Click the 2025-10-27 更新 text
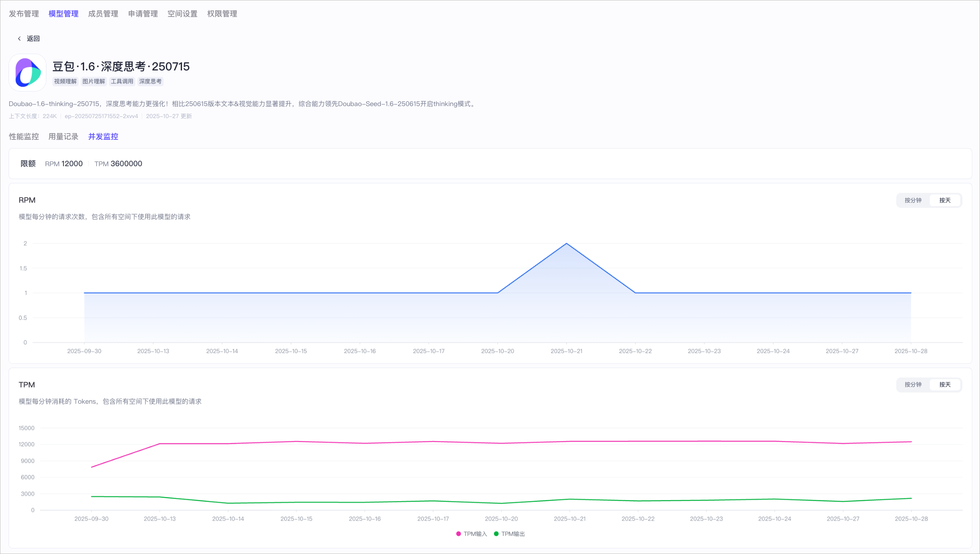This screenshot has height=554, width=980. tap(169, 116)
